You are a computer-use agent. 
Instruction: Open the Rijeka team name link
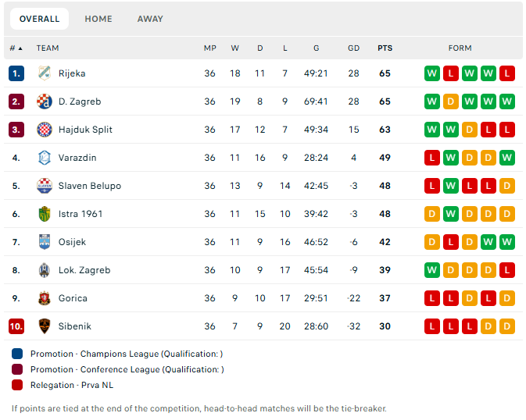coord(72,73)
